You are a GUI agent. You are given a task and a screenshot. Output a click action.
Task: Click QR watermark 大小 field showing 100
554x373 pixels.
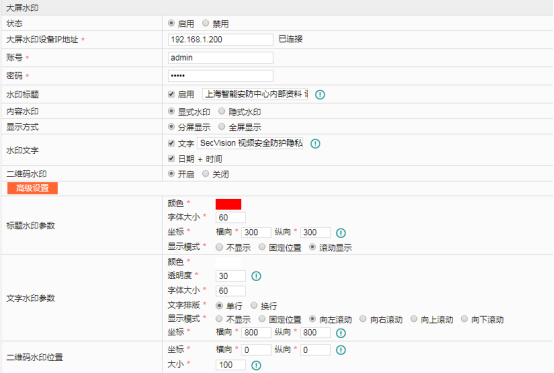[x=231, y=365]
